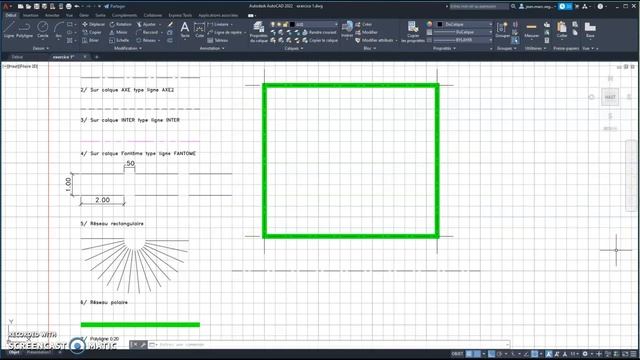This screenshot has height=360, width=640.
Task: Click the Linéaire dimension tool
Action: 218,24
